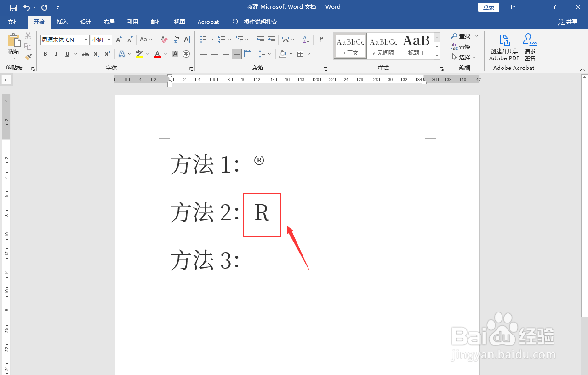
Task: Switch to the 插入 ribbon tab
Action: click(x=62, y=22)
